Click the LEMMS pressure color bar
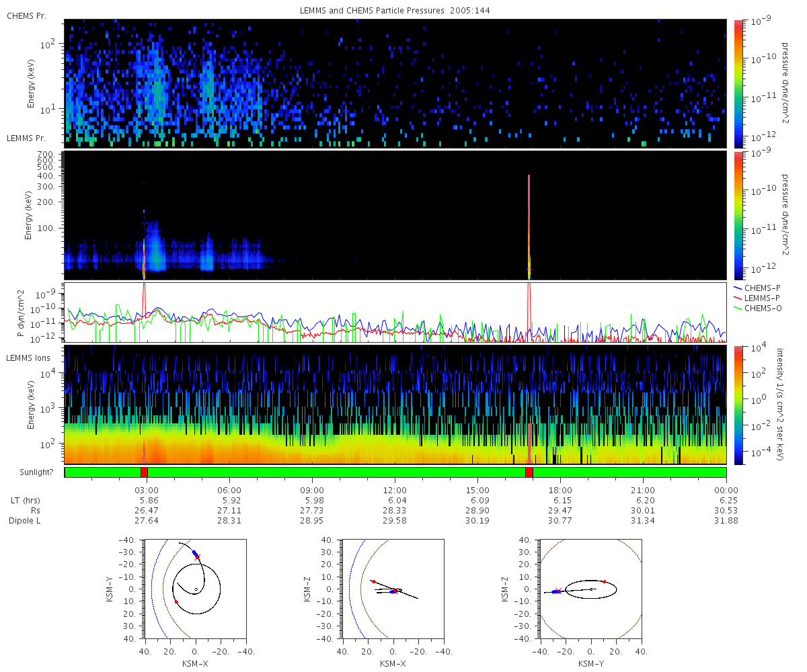Screen dimensions: 807x672 point(738,215)
